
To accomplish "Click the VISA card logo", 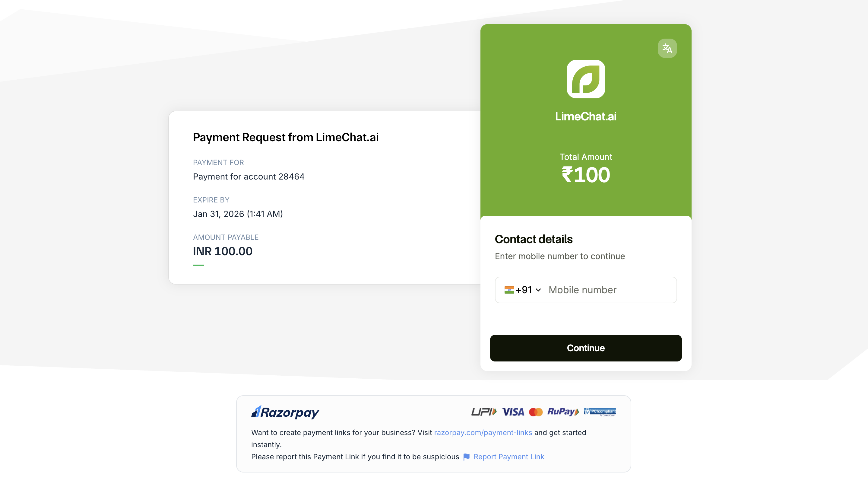I will [x=512, y=412].
